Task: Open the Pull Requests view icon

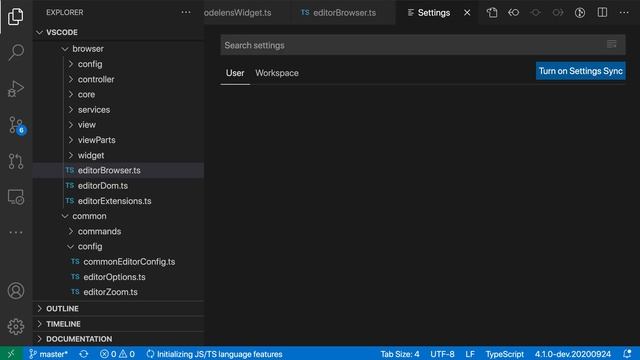Action: pyautogui.click(x=16, y=161)
